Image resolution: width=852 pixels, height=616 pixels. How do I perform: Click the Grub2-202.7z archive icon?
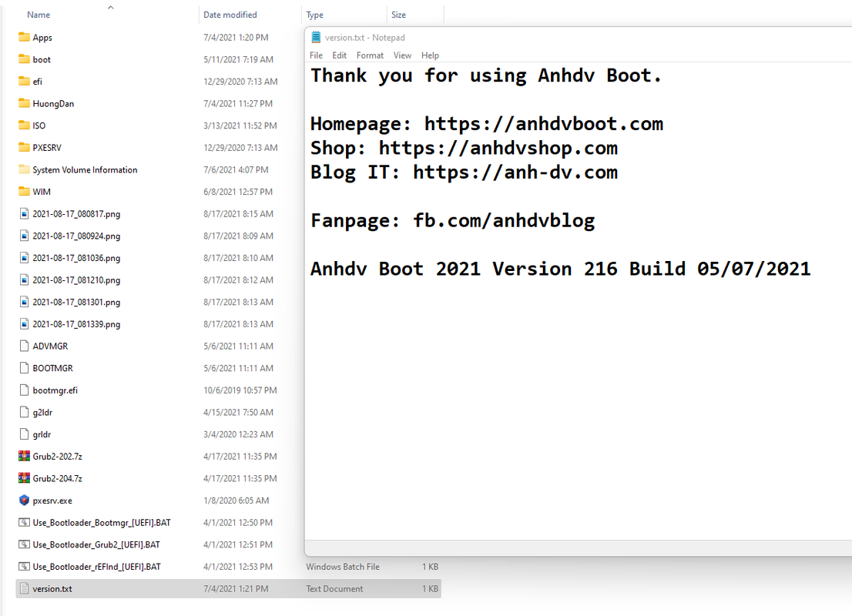(x=24, y=457)
